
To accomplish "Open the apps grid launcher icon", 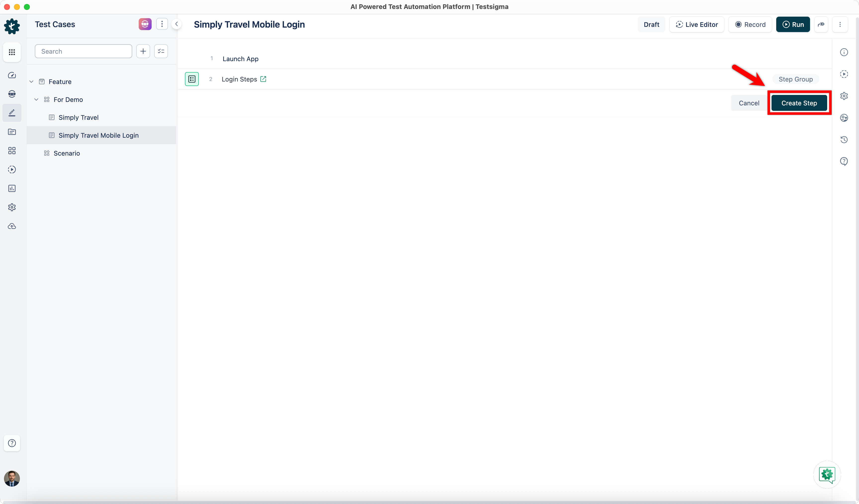I will [x=12, y=52].
